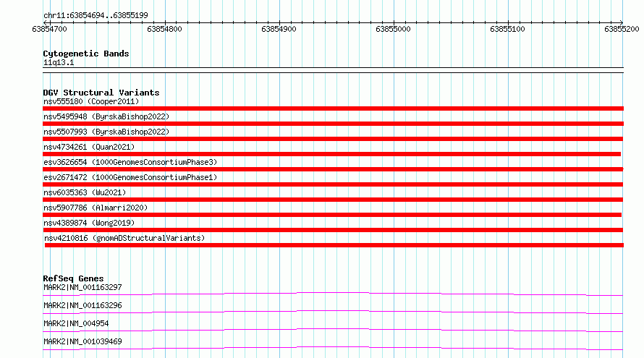Screen dimensions: 644x358
Task: Click ruler coordinate 63854700
Action: (49, 29)
